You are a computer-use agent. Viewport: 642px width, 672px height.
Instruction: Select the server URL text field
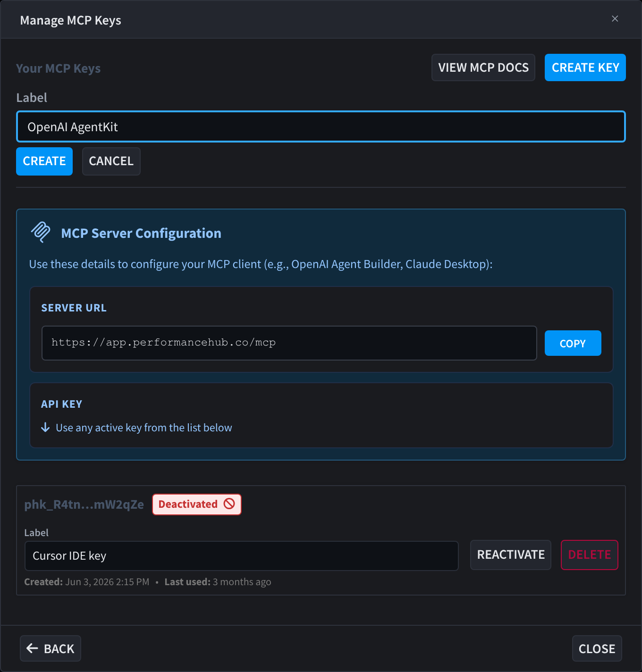(289, 343)
